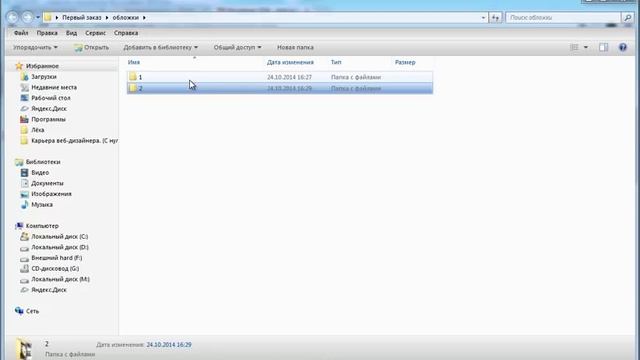The width and height of the screenshot is (640, 360).
Task: Open 'Общий доступ' dropdown
Action: (x=237, y=47)
